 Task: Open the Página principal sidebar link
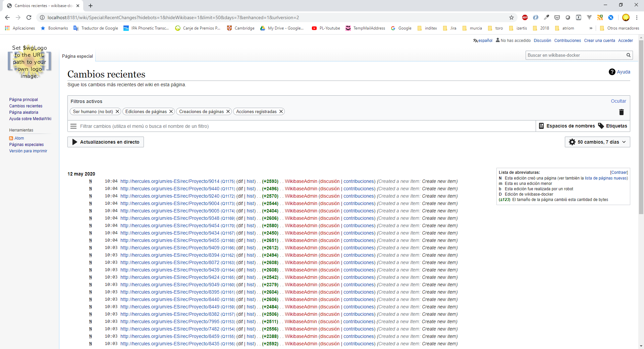coord(23,100)
